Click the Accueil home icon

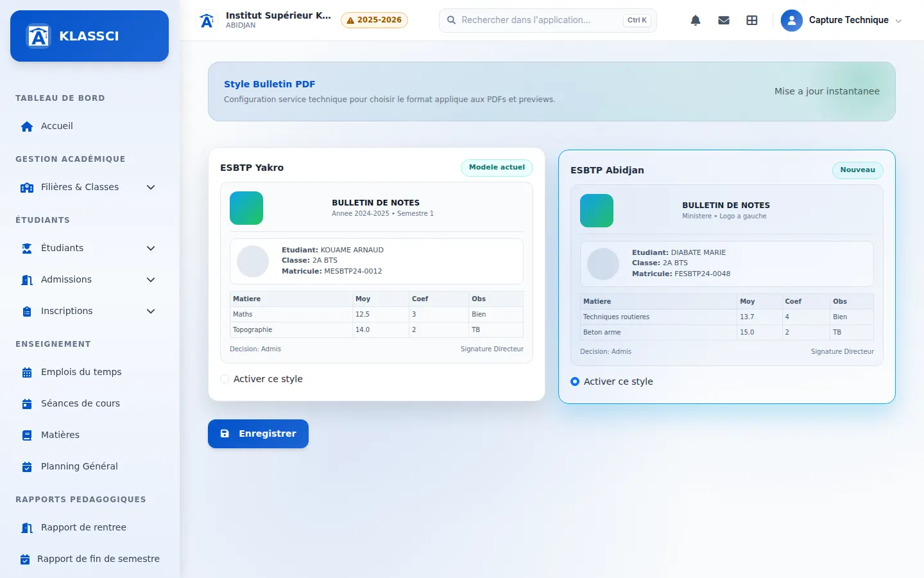click(x=27, y=127)
